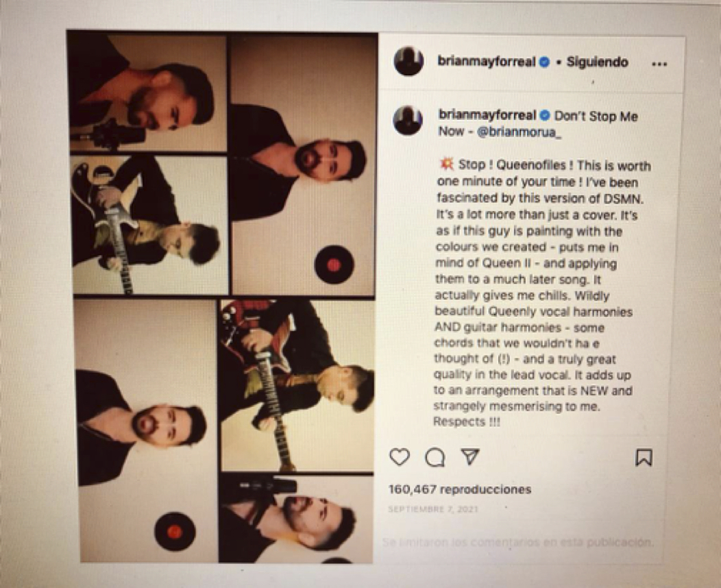Image resolution: width=721 pixels, height=588 pixels.
Task: Click the verified badge beside header username
Action: coord(543,62)
